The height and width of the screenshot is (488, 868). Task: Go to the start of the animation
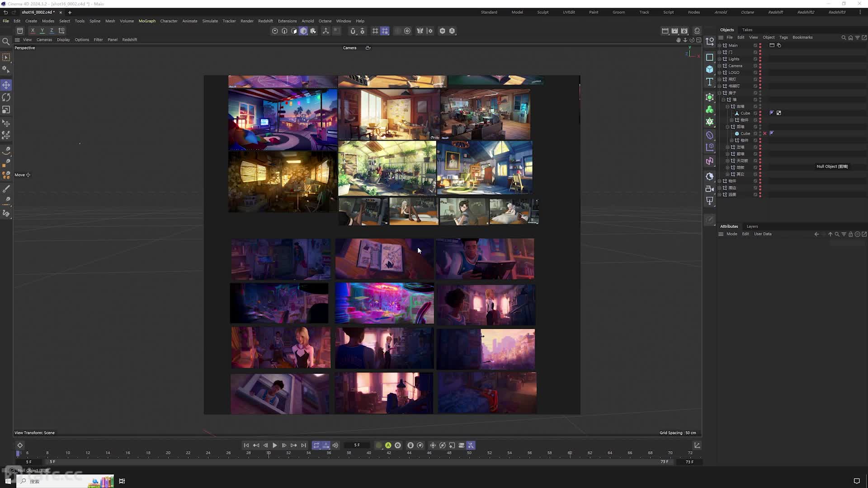click(246, 446)
